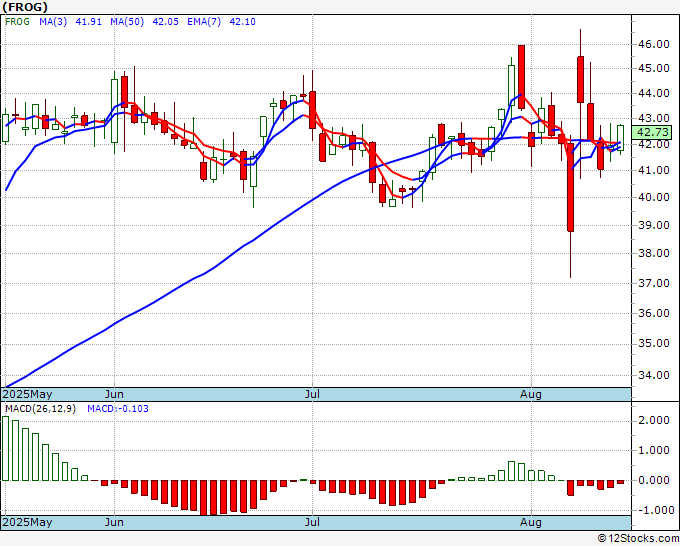
Task: Click the 0.000 MACD axis label
Action: click(x=653, y=480)
